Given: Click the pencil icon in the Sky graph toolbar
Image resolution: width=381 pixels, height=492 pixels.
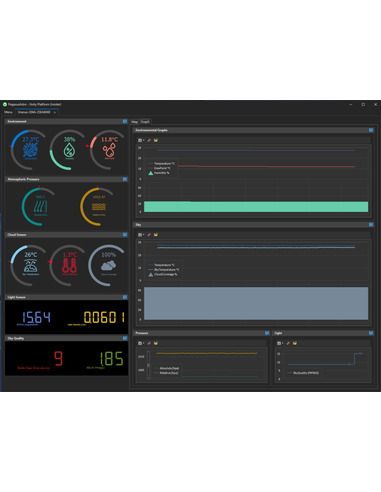Looking at the screenshot, I should point(149,235).
